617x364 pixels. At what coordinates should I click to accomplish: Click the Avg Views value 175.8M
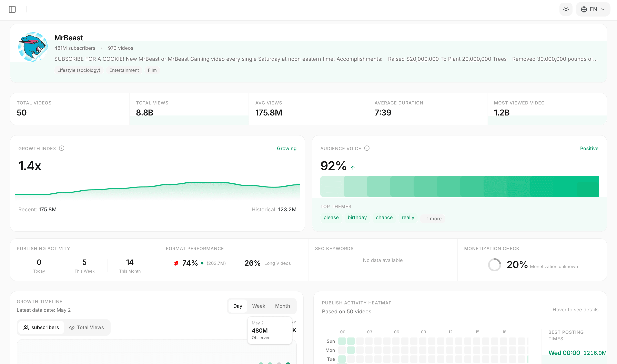coord(269,113)
